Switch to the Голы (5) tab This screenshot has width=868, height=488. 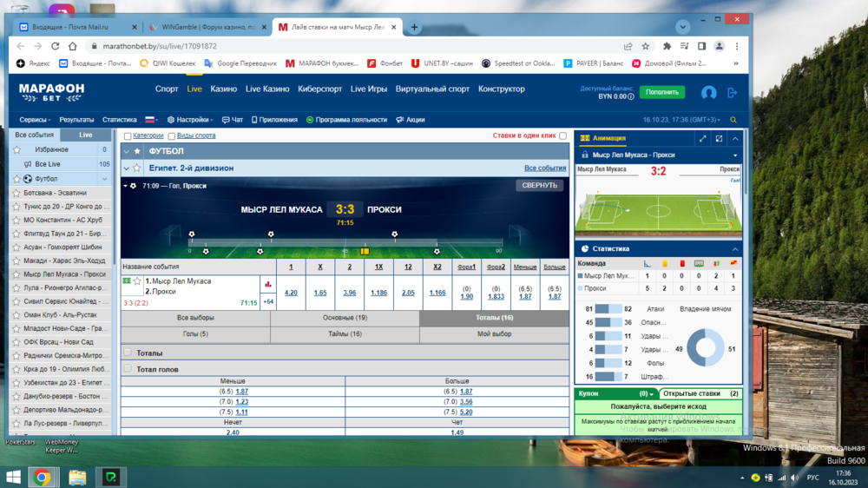(195, 333)
